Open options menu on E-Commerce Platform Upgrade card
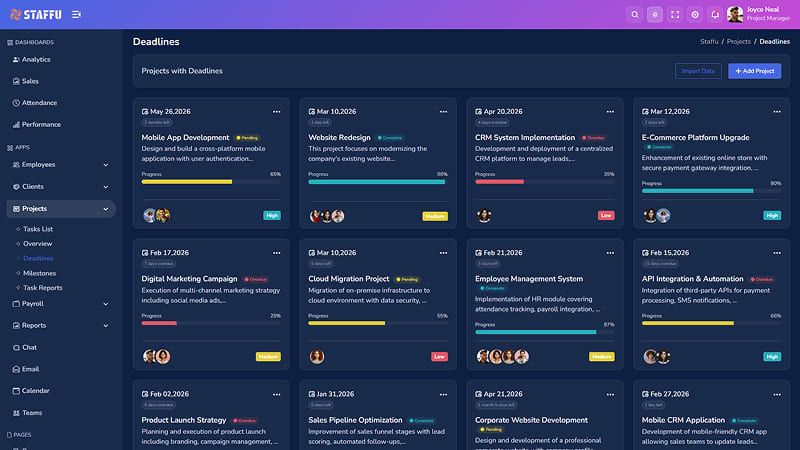 [777, 112]
